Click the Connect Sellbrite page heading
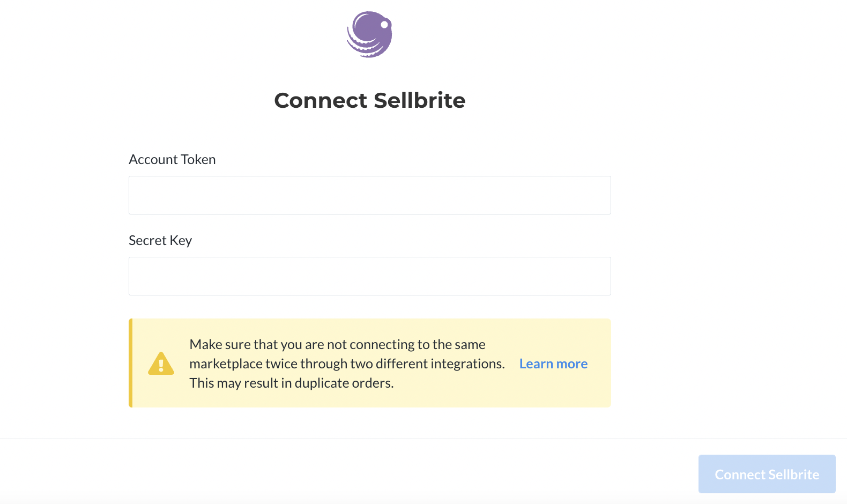 370,100
